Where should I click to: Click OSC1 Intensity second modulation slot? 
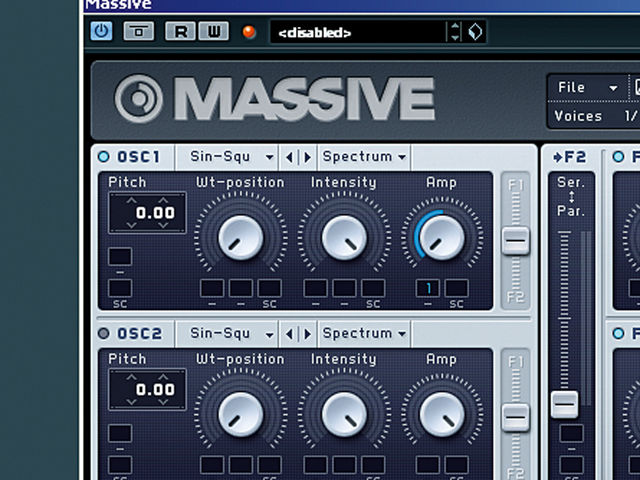tap(344, 288)
